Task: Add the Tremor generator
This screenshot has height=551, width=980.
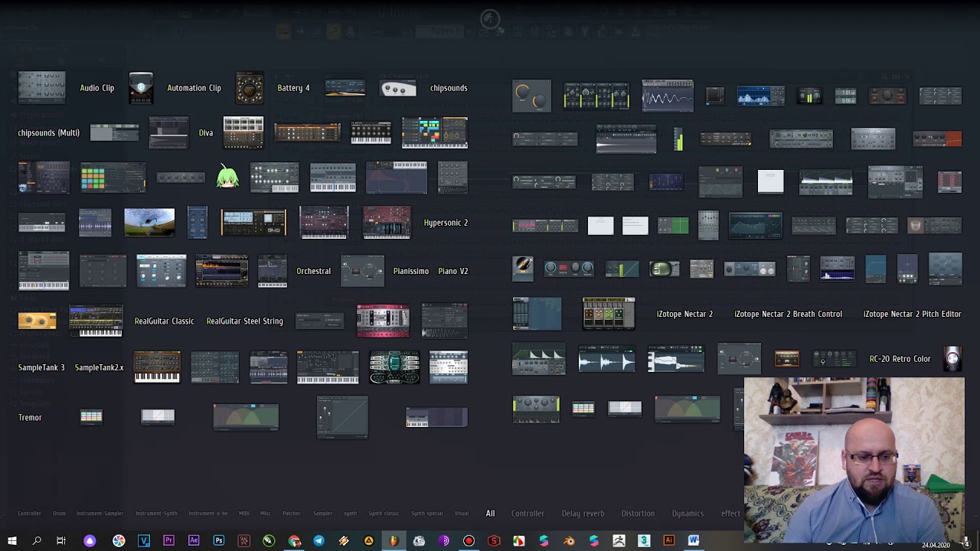Action: pyautogui.click(x=30, y=417)
